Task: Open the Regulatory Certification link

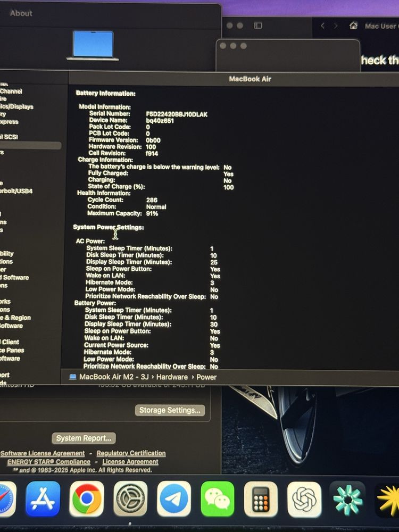Action: [131, 453]
